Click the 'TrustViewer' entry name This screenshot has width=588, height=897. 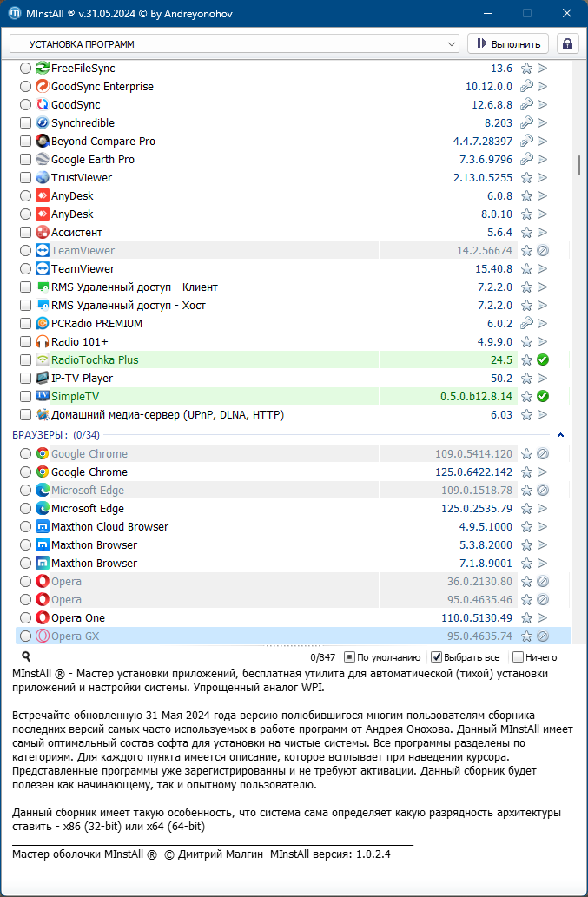pos(82,178)
